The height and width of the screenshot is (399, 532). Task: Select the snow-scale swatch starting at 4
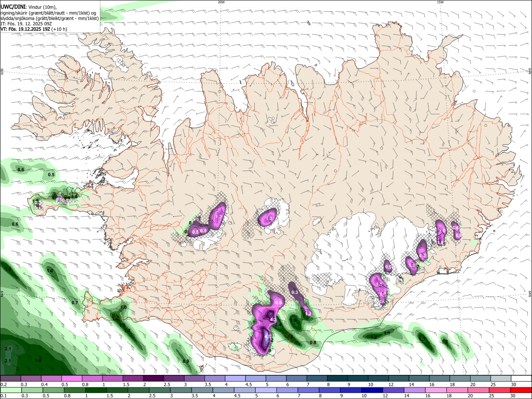tap(235, 379)
